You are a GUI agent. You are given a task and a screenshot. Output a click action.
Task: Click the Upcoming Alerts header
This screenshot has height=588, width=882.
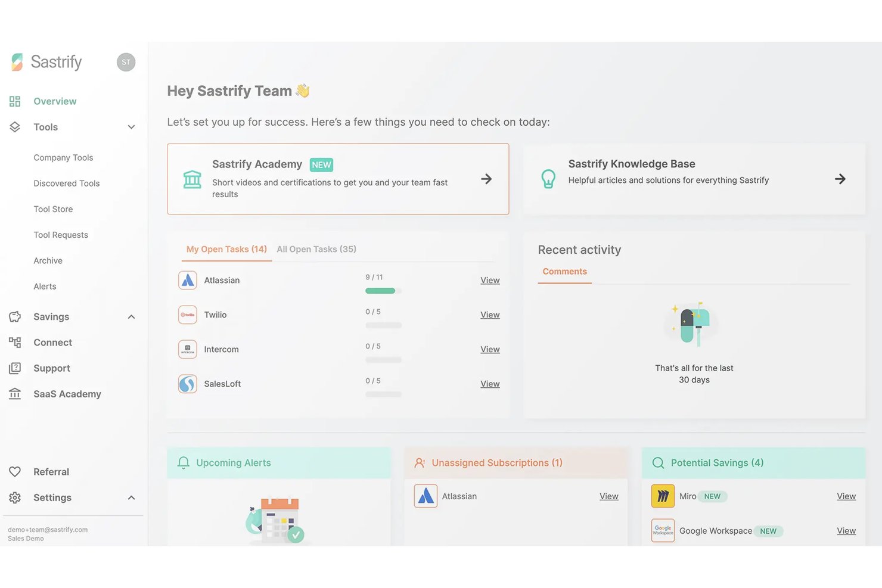279,463
